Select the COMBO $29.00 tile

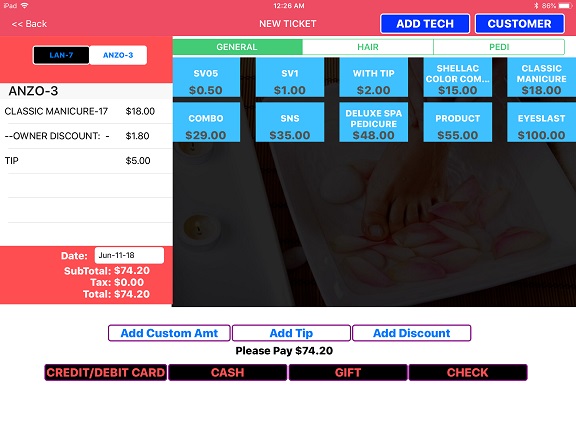[206, 122]
